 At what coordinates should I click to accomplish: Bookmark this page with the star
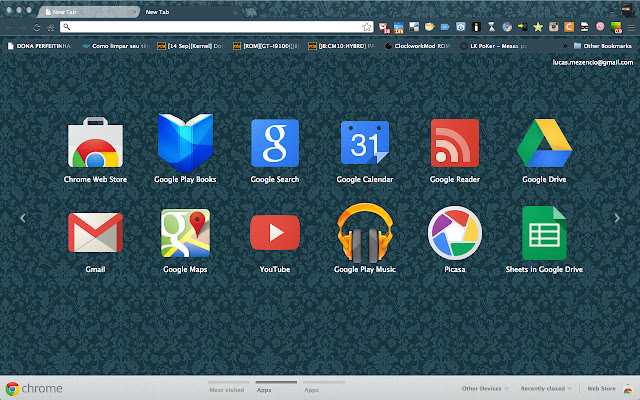click(367, 27)
